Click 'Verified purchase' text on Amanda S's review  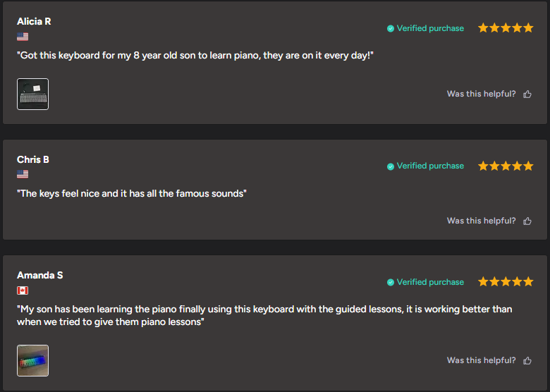point(430,283)
